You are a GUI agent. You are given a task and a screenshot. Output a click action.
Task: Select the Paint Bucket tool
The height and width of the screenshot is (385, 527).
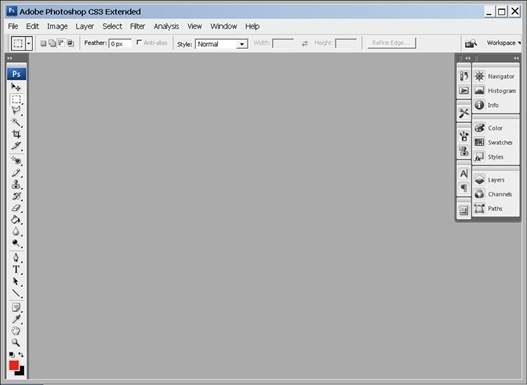(16, 220)
